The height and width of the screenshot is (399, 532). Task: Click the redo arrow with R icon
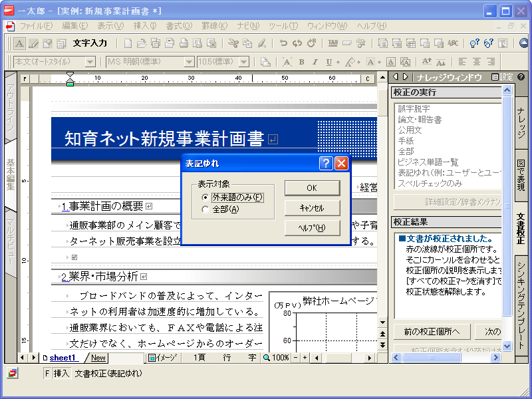click(311, 43)
